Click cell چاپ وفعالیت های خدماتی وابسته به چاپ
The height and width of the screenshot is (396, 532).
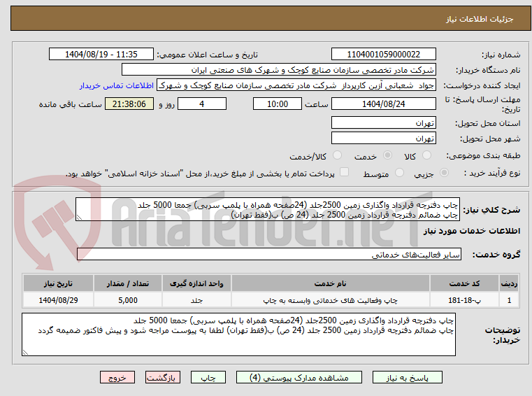330,300
